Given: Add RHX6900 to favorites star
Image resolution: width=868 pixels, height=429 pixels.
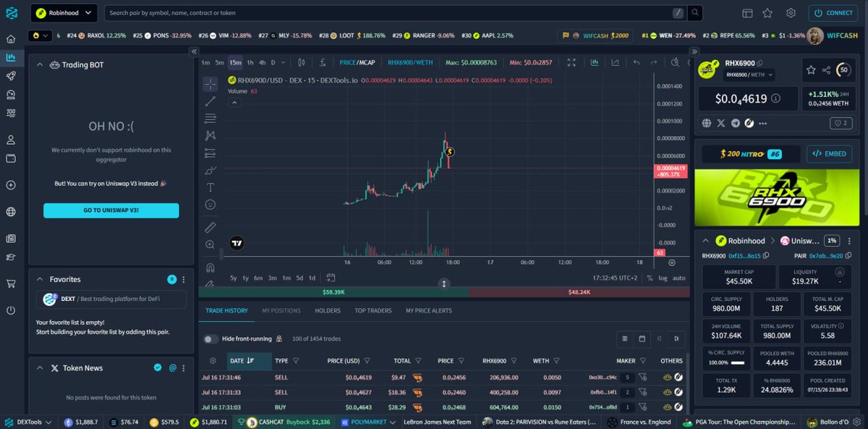Looking at the screenshot, I should tap(811, 70).
